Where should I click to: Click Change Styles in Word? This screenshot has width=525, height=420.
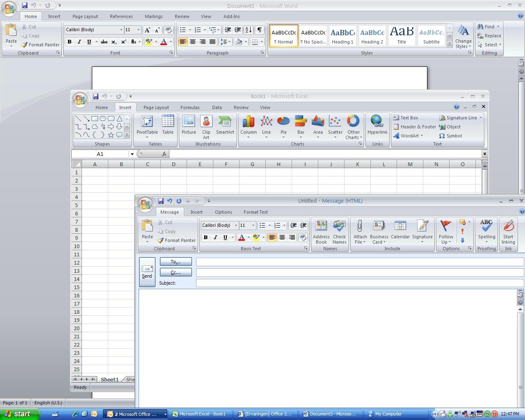point(463,36)
